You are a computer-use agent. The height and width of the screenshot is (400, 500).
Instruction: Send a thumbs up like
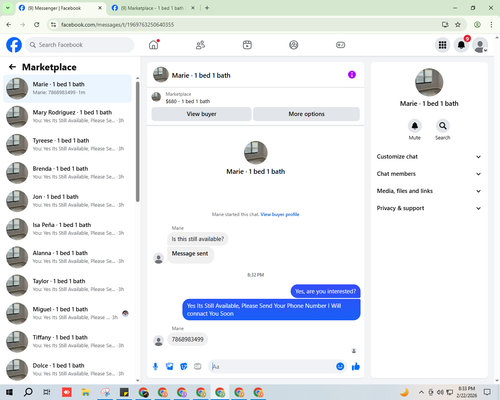pos(356,367)
